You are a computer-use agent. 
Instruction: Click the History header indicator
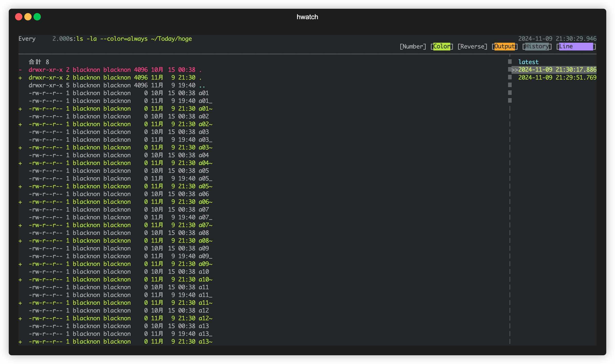537,46
